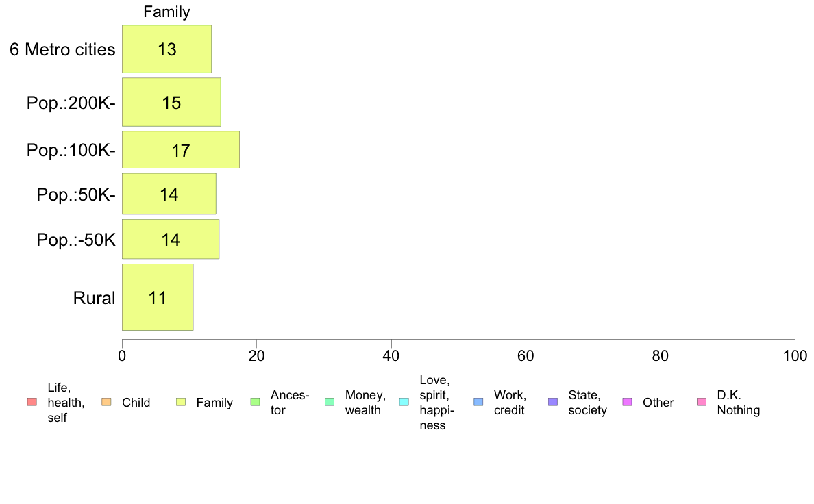Select the Rural bar showing 11
Viewport: 814px width, 504px height.
click(x=158, y=297)
